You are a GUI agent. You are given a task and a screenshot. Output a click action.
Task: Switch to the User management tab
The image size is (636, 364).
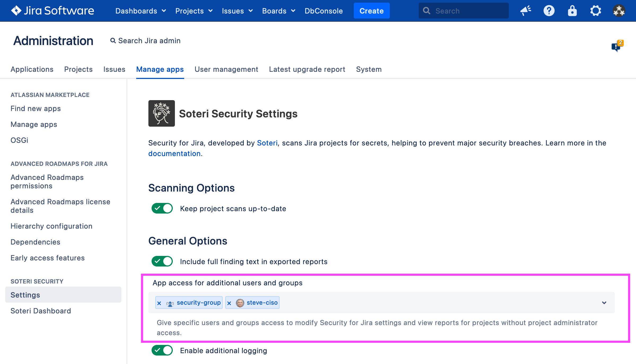pyautogui.click(x=226, y=69)
